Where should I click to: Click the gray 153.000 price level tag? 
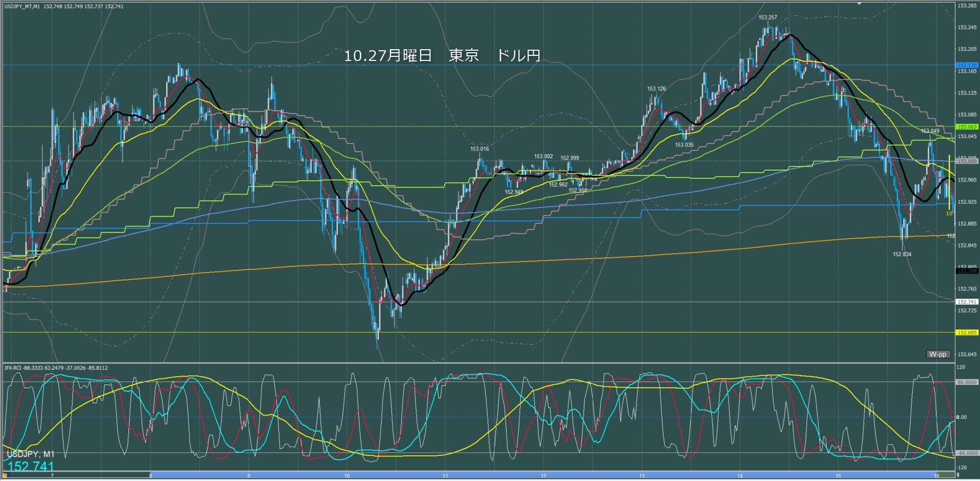[967, 161]
